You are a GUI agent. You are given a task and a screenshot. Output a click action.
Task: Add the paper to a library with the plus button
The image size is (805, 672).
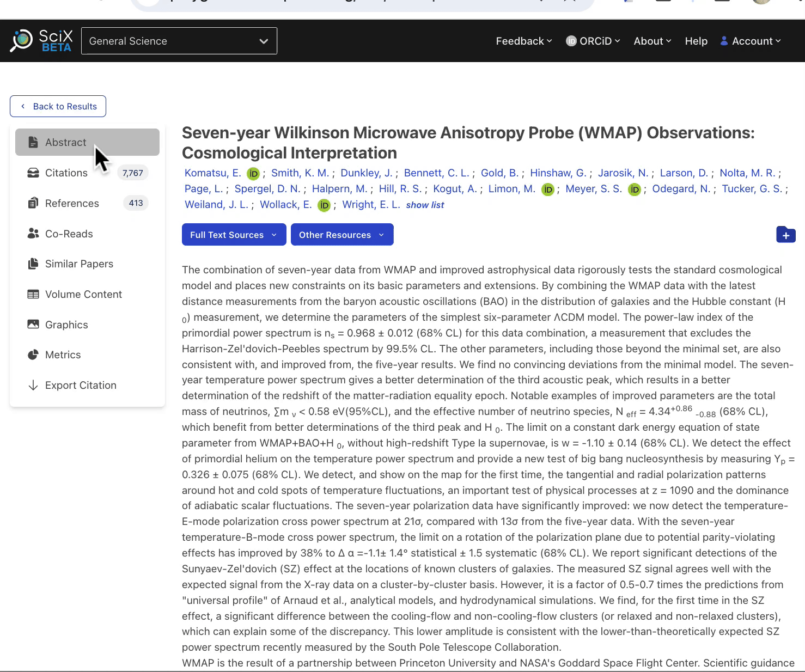[786, 235]
